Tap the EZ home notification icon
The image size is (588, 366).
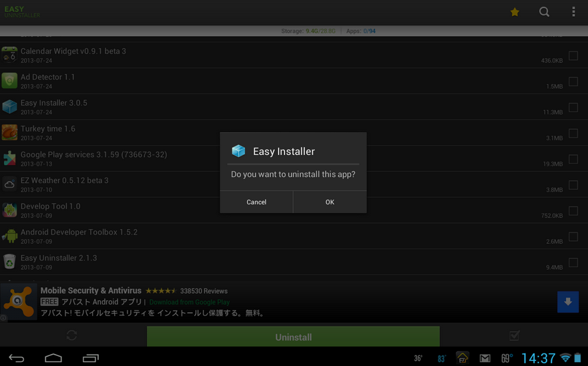pyautogui.click(x=463, y=358)
